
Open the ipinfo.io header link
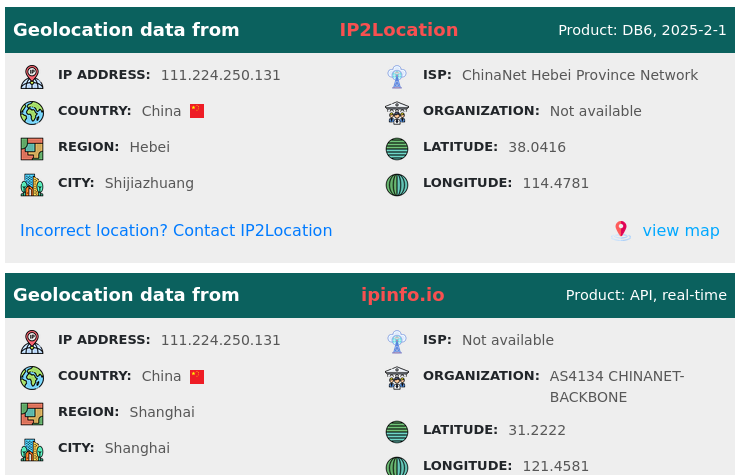click(402, 295)
